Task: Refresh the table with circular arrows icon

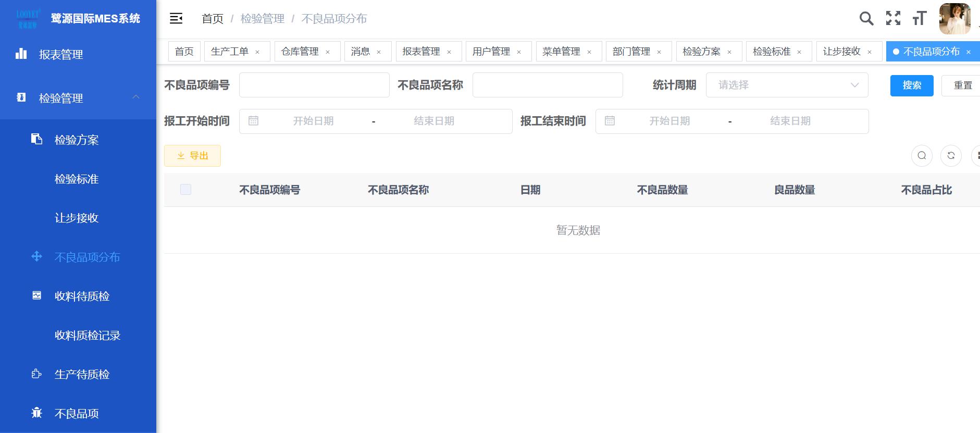Action: (951, 156)
